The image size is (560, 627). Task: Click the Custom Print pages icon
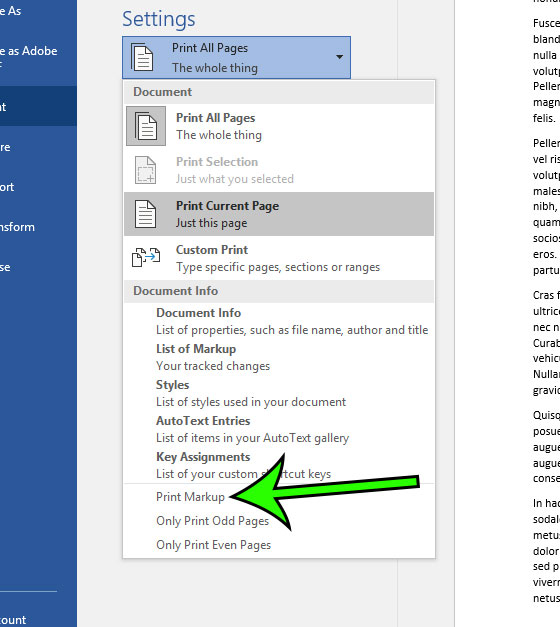pyautogui.click(x=146, y=257)
